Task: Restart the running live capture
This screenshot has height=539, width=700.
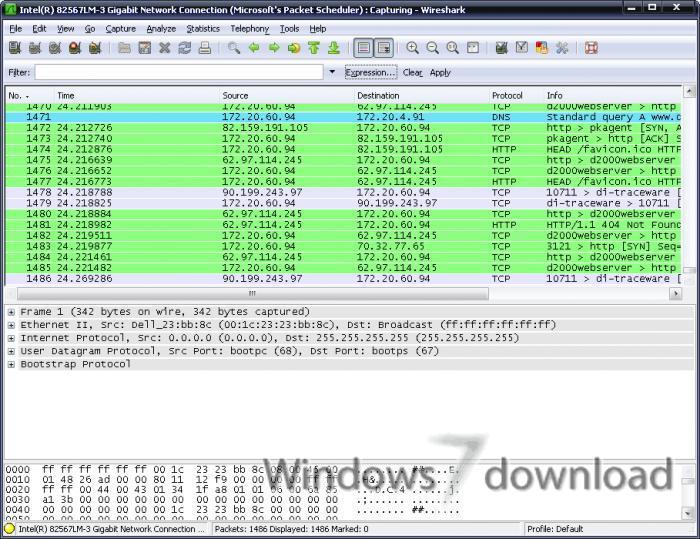Action: pyautogui.click(x=95, y=48)
